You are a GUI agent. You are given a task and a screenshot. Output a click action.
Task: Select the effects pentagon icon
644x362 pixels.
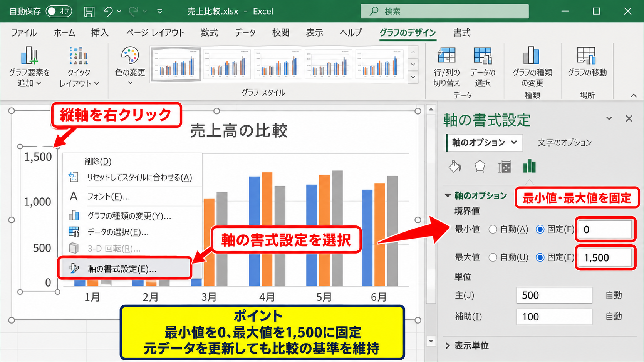(480, 167)
